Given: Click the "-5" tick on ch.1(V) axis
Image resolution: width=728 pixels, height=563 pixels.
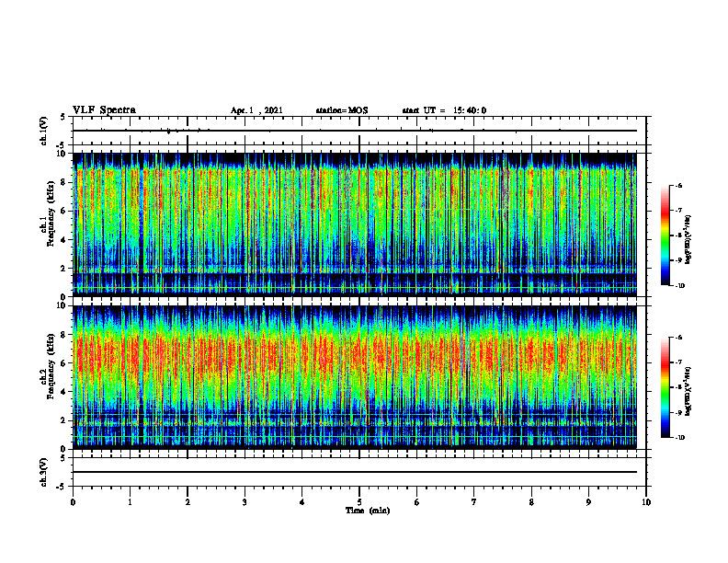Looking at the screenshot, I should click(x=62, y=145).
